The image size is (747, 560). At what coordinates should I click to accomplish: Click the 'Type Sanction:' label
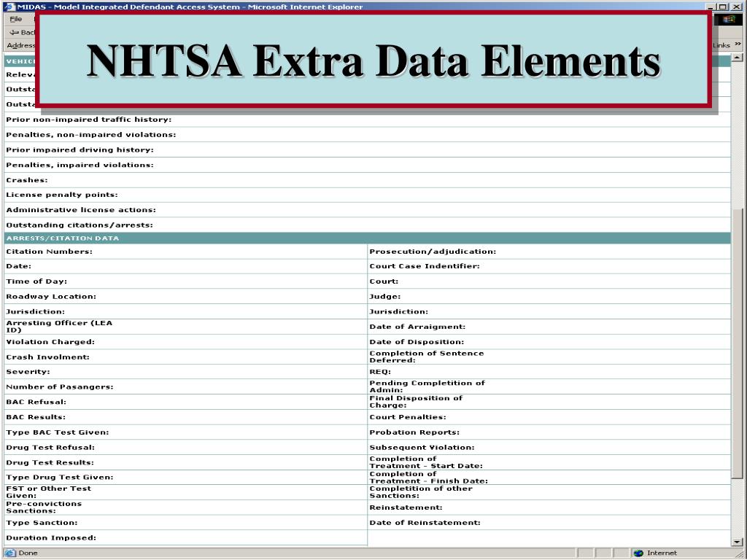point(42,523)
